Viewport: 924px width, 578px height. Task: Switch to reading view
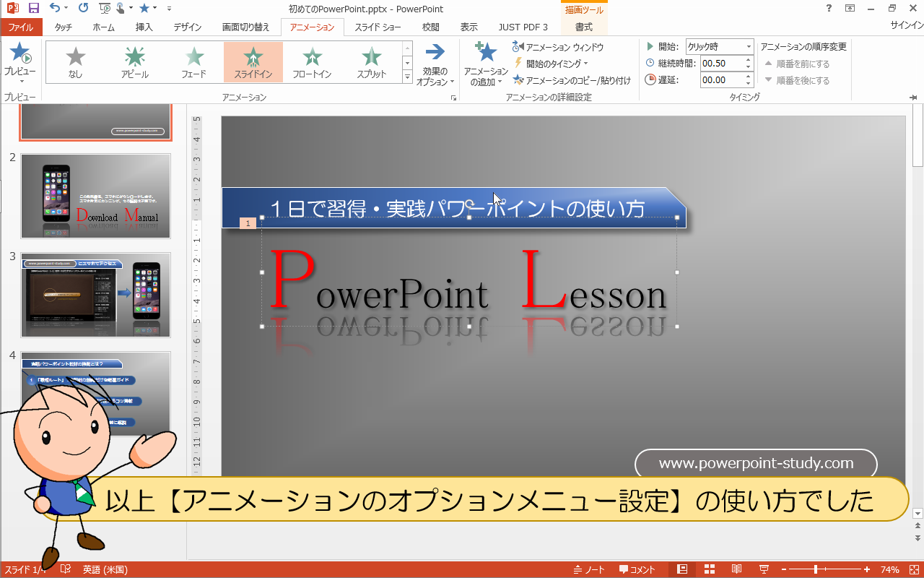tap(737, 569)
